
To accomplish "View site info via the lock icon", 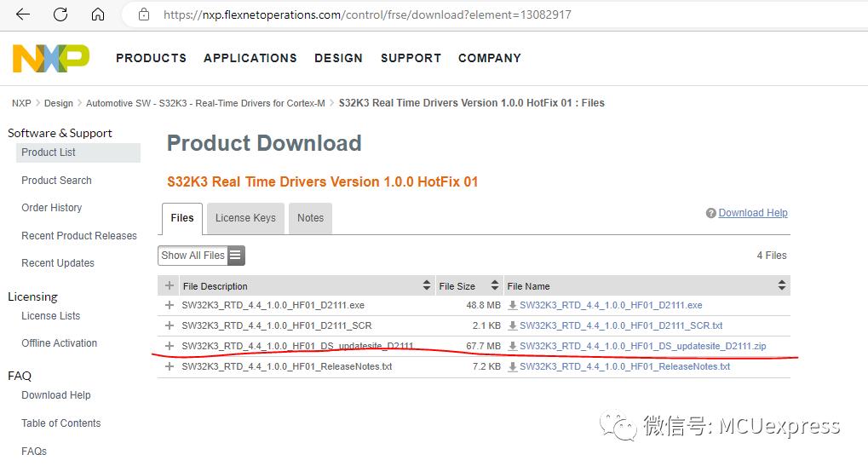I will click(x=144, y=14).
